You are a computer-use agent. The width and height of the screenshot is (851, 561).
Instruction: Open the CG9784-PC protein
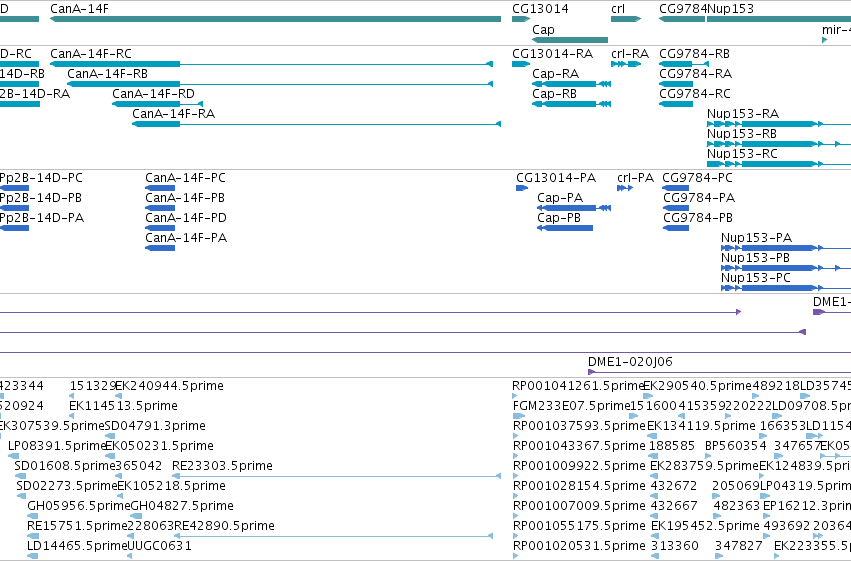pos(697,178)
